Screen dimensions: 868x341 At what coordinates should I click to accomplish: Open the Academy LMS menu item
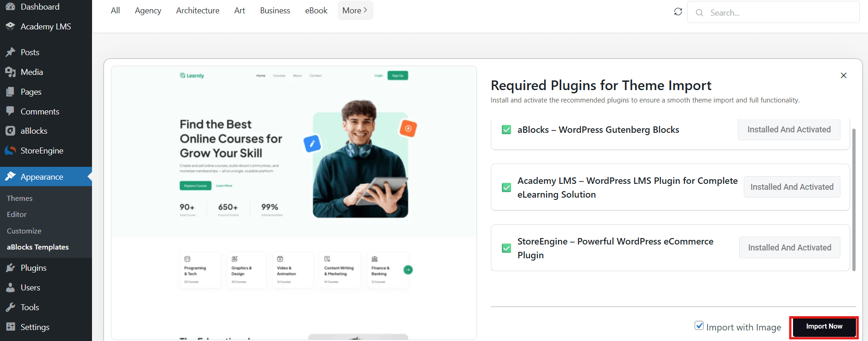[x=46, y=27]
